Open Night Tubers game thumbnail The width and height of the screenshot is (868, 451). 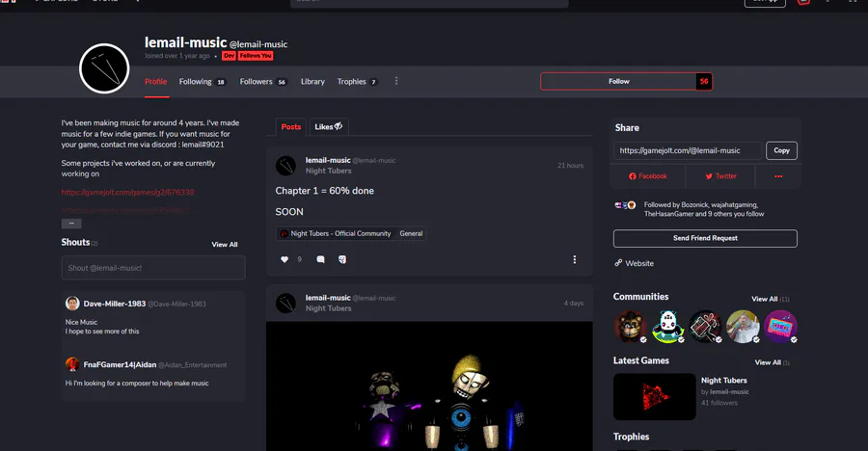(654, 397)
